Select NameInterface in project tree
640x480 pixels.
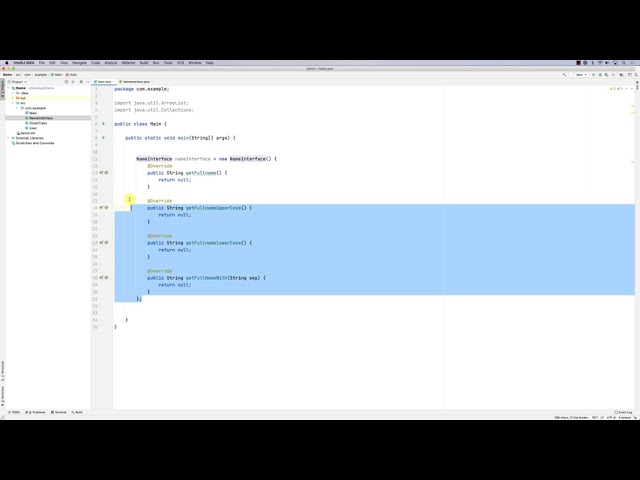tap(39, 118)
